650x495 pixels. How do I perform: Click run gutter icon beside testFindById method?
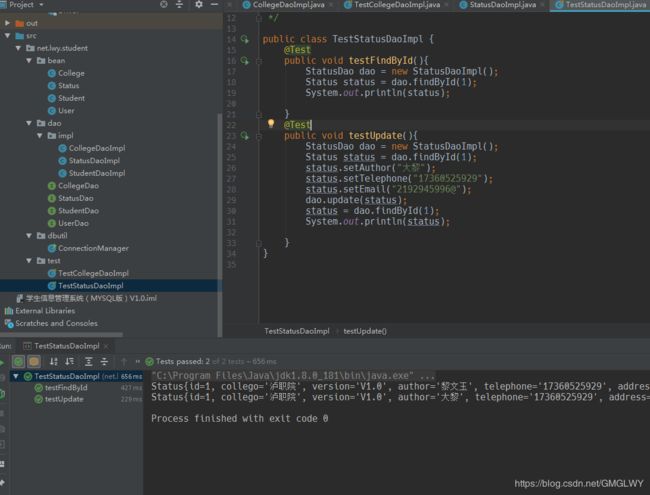245,61
